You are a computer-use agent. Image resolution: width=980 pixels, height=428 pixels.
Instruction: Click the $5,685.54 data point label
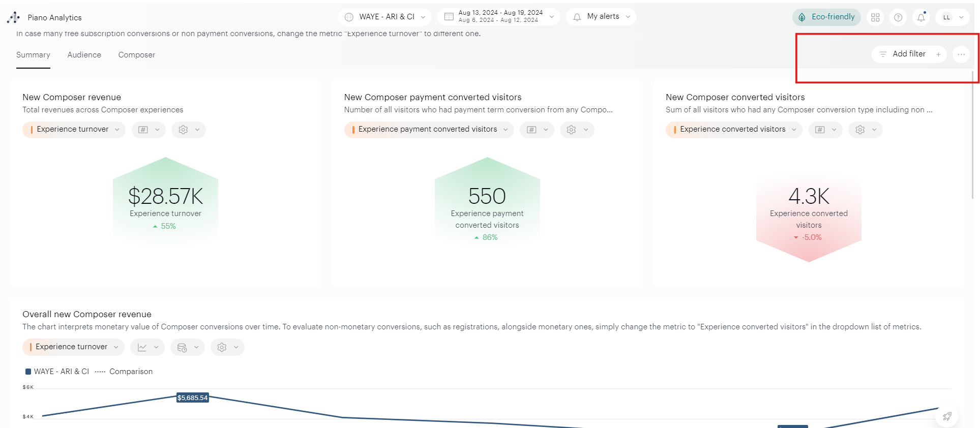tap(192, 398)
